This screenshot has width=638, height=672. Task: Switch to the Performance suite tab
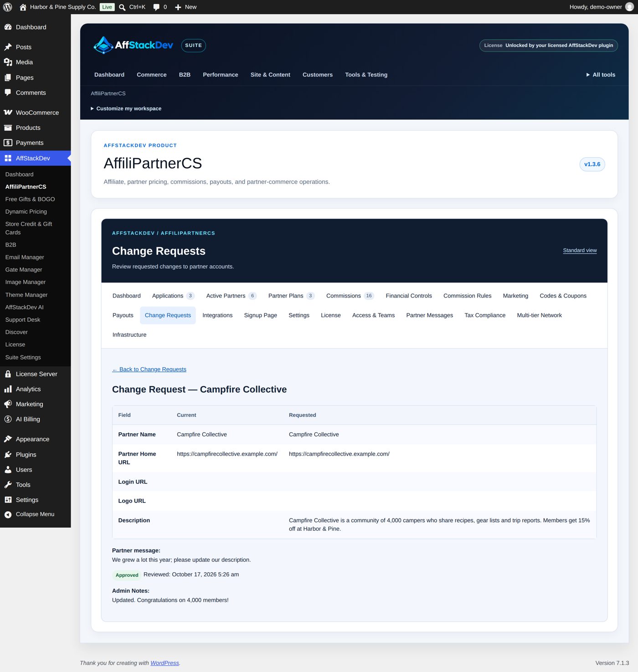coord(221,75)
